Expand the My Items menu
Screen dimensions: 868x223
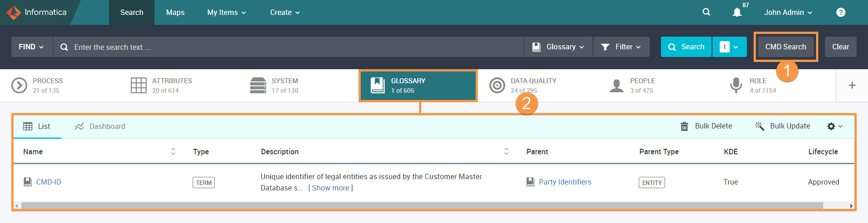point(226,12)
